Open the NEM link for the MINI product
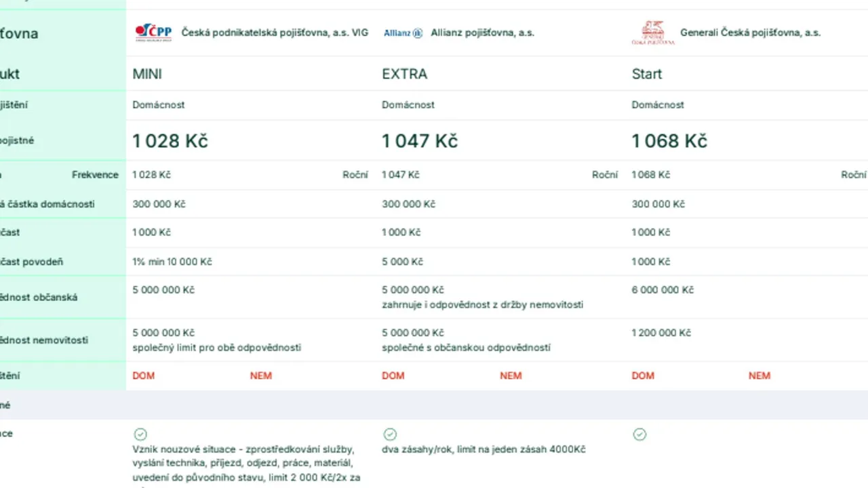868x488 pixels. point(261,375)
